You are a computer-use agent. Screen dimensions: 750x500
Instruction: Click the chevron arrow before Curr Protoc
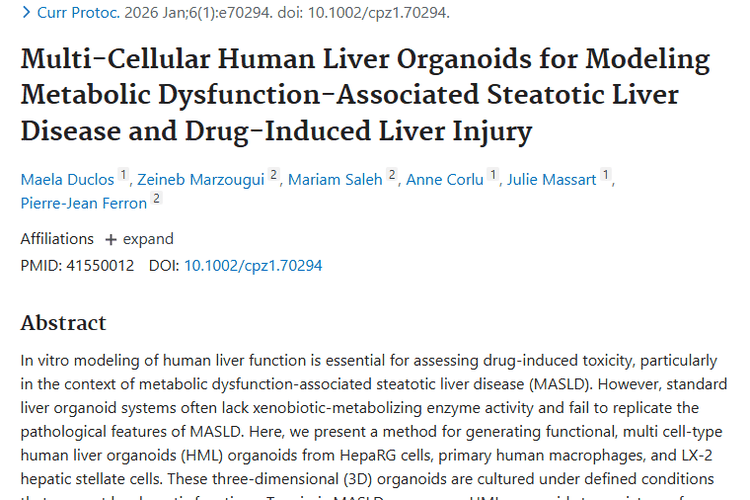tap(25, 14)
